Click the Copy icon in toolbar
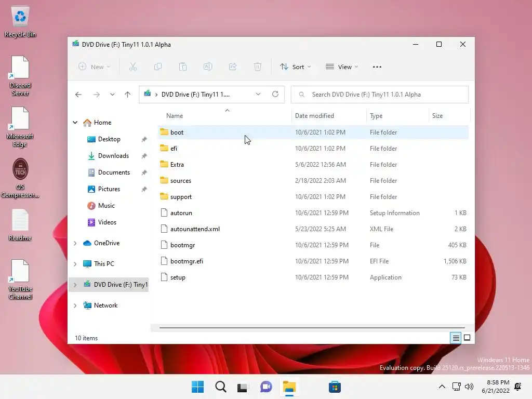Screen dimensions: 532x399 [158, 67]
